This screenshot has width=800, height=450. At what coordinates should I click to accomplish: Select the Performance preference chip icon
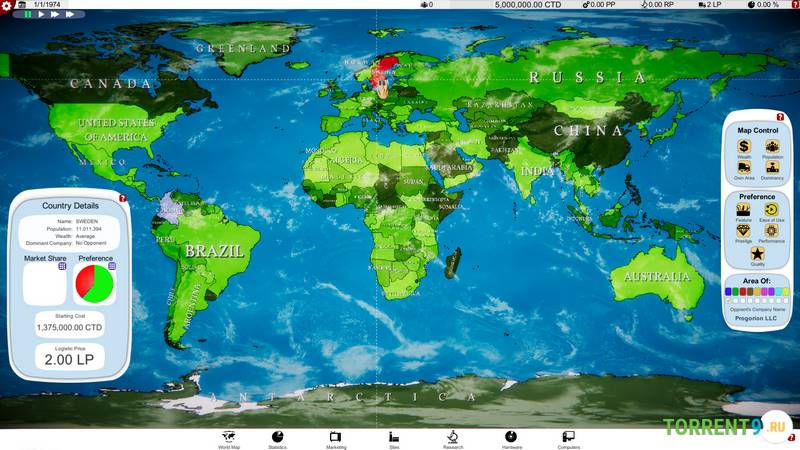coord(771,231)
